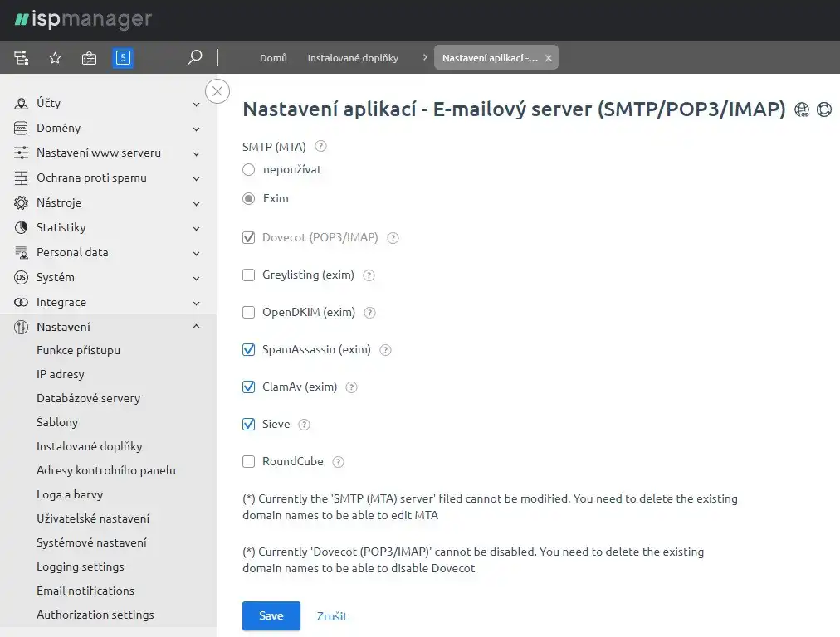840x637 pixels.
Task: Click the Nástroje gear icon
Action: 21,203
